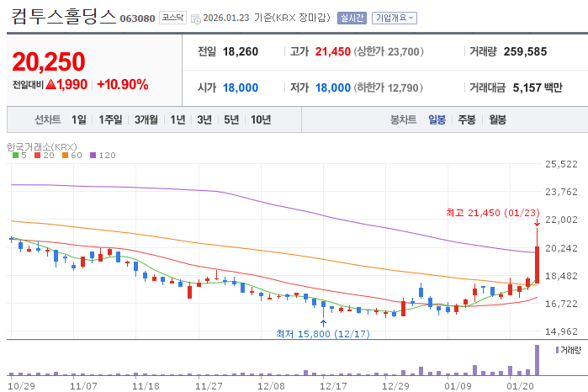Click the red 20-day moving average swatch

[x=37, y=156]
